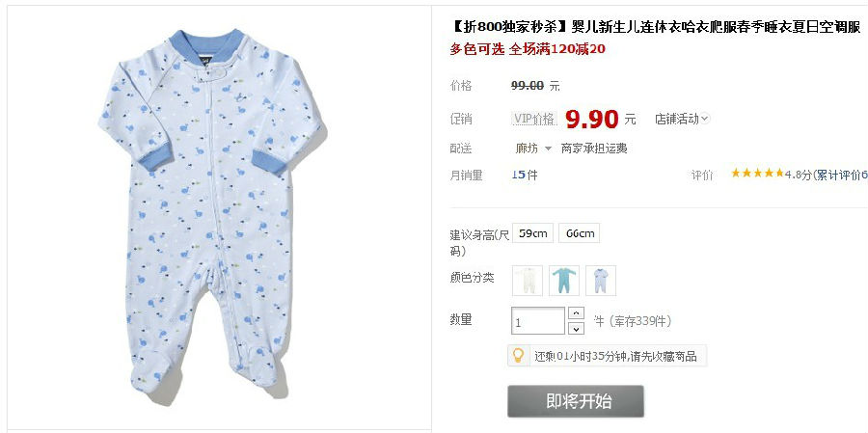
Task: Click the lightbulb reminder icon
Action: [x=518, y=355]
